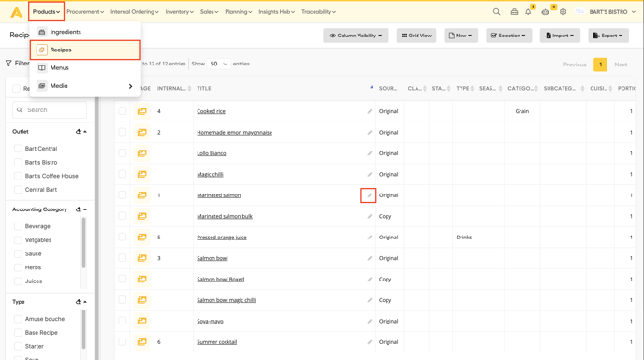This screenshot has width=644, height=360.
Task: Click the edit pencil for Salmon bowl Boxed
Action: point(369,280)
